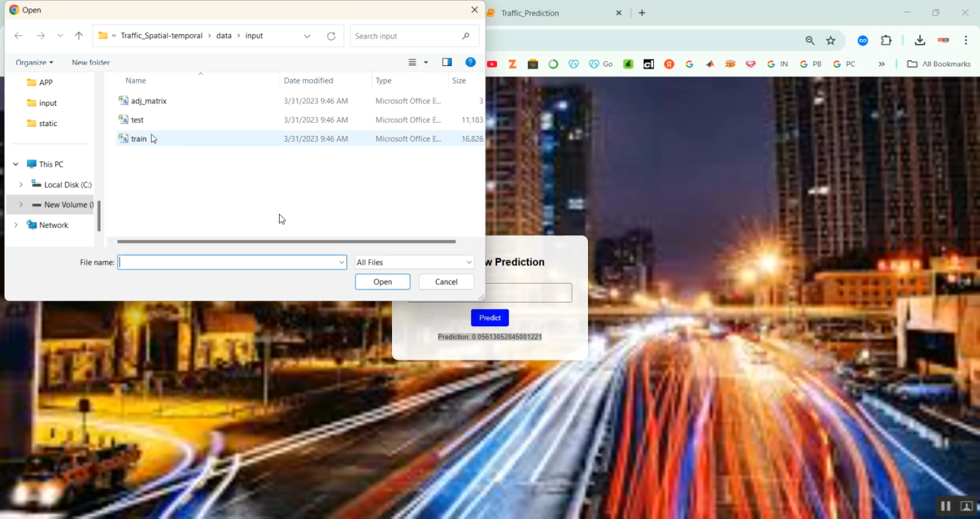980x519 pixels.
Task: Open the heart-shaped bookmark
Action: (x=751, y=64)
